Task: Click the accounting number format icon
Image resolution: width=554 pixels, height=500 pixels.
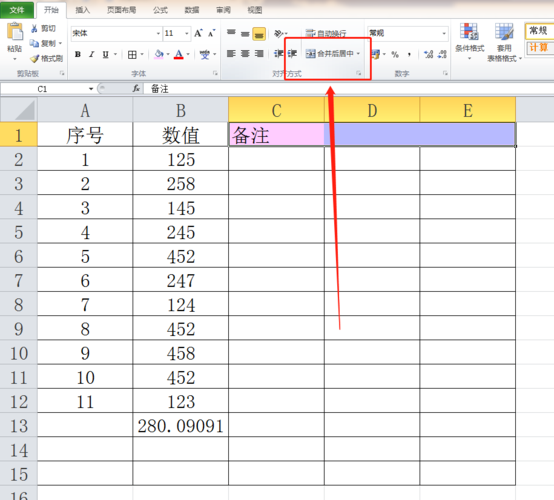Action: coord(375,54)
